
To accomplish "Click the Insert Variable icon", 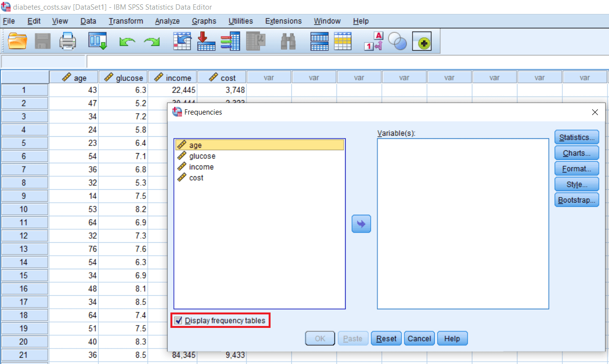I will tap(343, 41).
